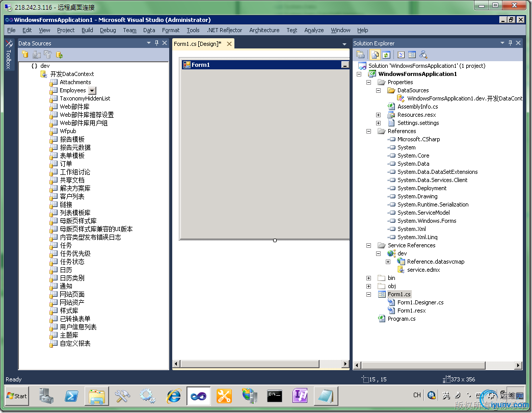
Task: Select service.edmx in Solution Explorer
Action: coord(423,270)
